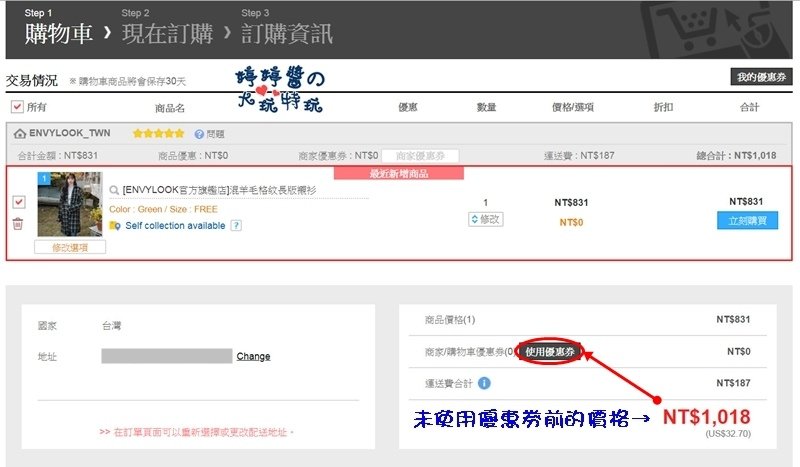The height and width of the screenshot is (467, 800).
Task: Click the 運送費 : NT$187 text
Action: pyautogui.click(x=579, y=156)
